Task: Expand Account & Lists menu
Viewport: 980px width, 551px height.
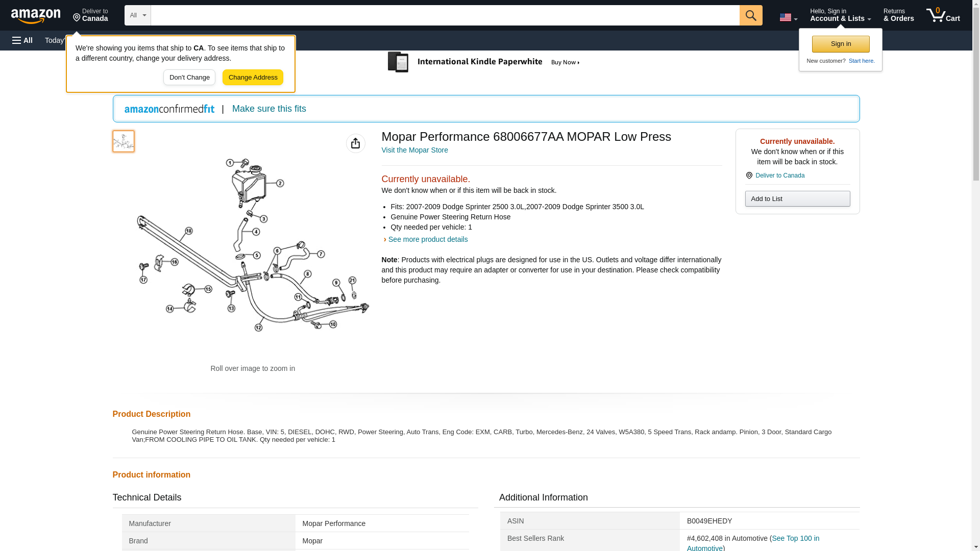Action: [840, 15]
